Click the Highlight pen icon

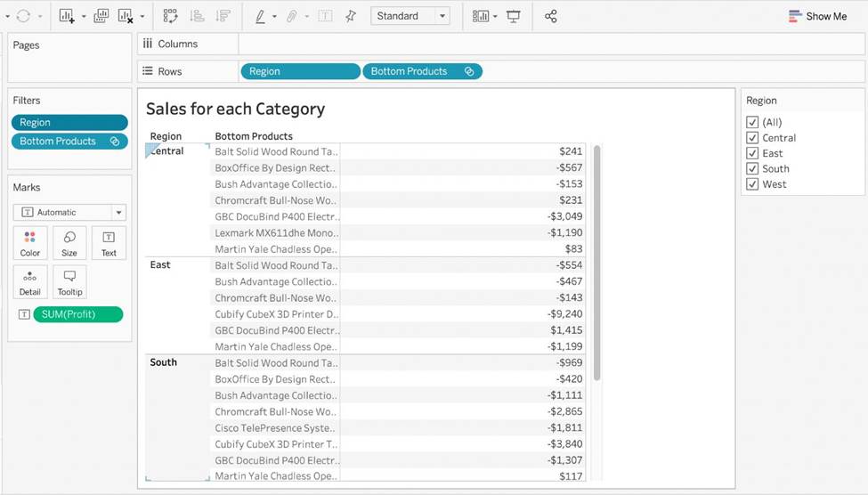[x=260, y=16]
